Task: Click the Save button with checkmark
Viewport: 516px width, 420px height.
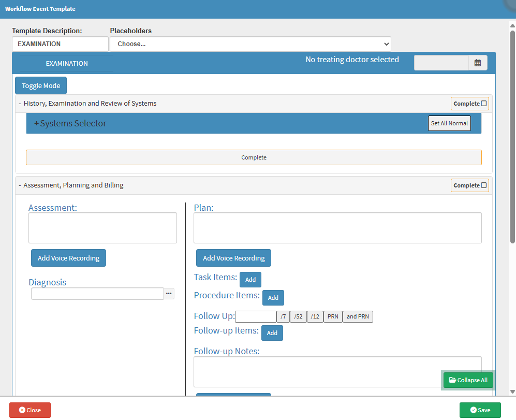Action: pyautogui.click(x=480, y=410)
